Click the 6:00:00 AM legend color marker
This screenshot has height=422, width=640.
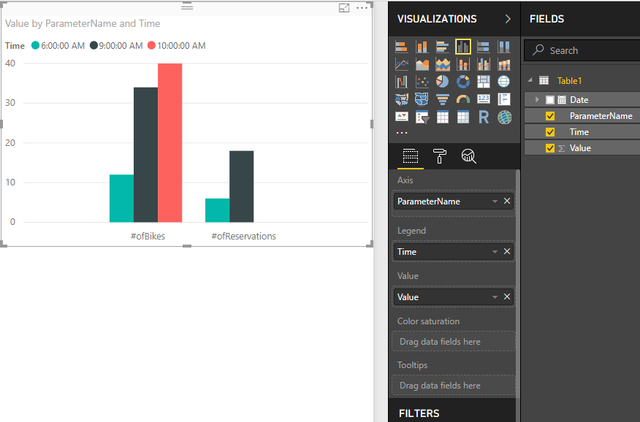click(x=36, y=45)
